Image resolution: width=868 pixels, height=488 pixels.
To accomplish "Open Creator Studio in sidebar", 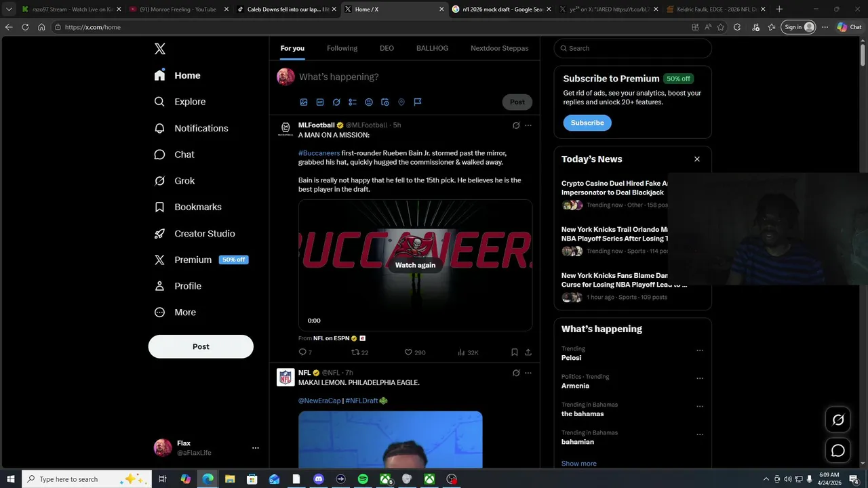I will [x=195, y=233].
